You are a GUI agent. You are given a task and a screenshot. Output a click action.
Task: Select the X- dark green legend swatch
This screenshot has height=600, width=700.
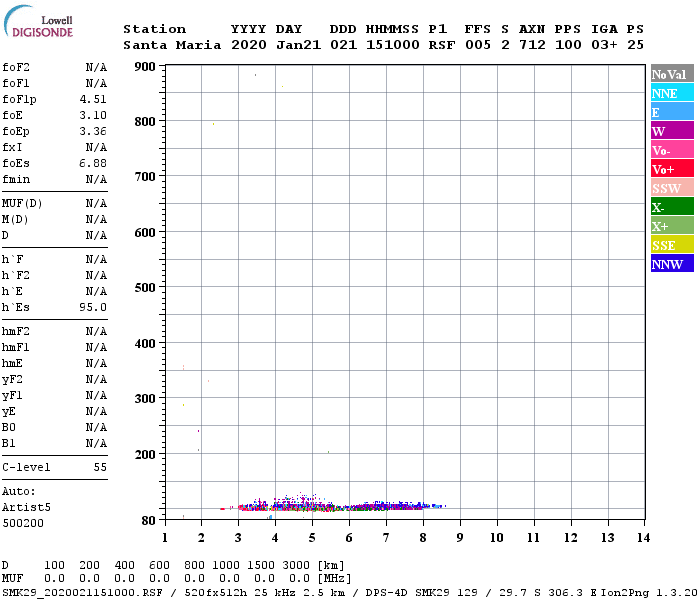(672, 207)
